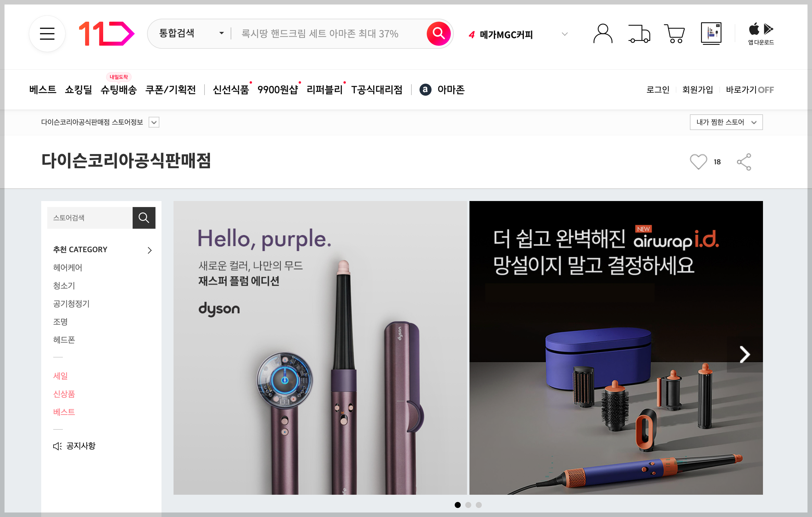The image size is (812, 517).
Task: Select the first carousel dot
Action: coord(457,505)
